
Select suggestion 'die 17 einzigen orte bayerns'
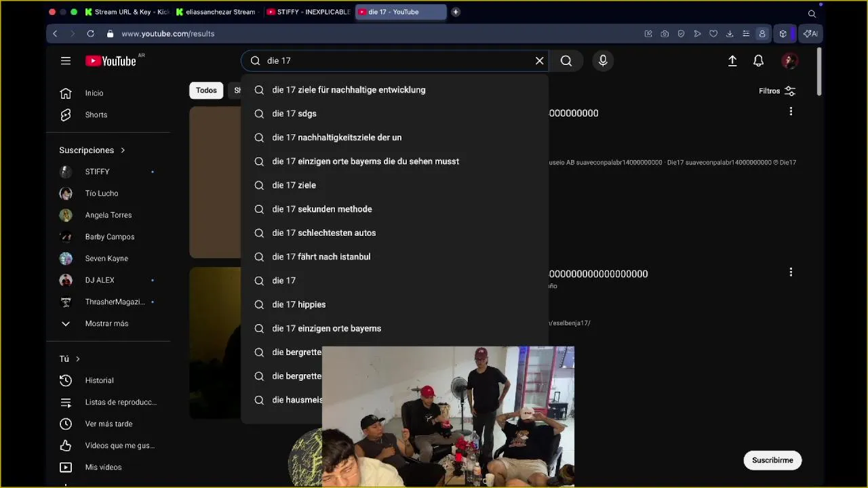(x=395, y=328)
